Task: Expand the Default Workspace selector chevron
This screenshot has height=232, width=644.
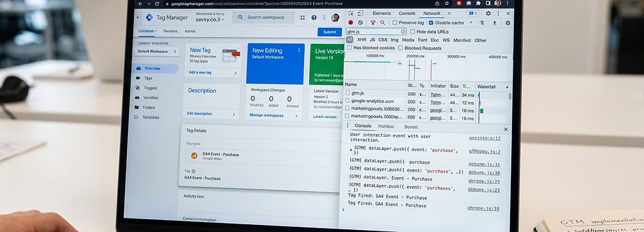Action: tap(175, 52)
